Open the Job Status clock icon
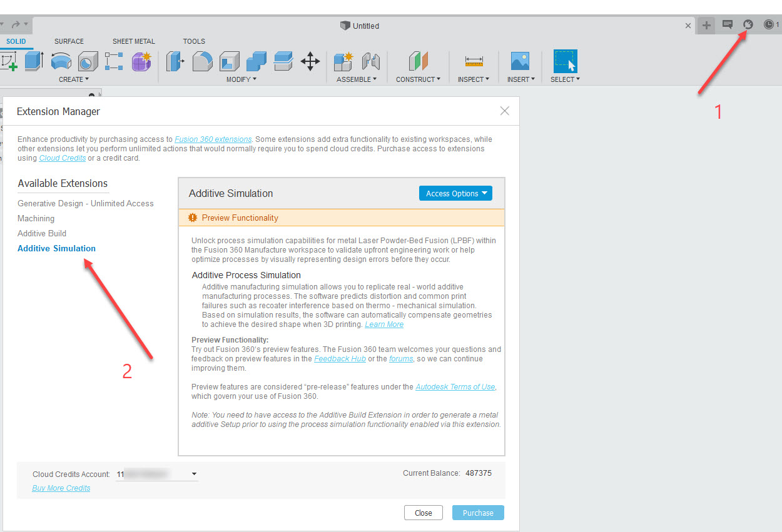782x532 pixels. [x=769, y=25]
